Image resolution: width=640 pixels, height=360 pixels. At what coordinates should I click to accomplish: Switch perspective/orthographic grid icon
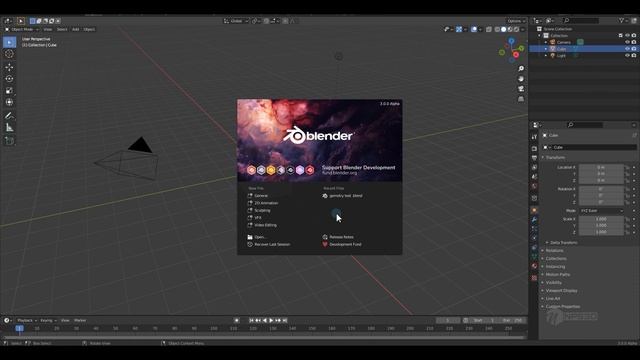coord(521,99)
